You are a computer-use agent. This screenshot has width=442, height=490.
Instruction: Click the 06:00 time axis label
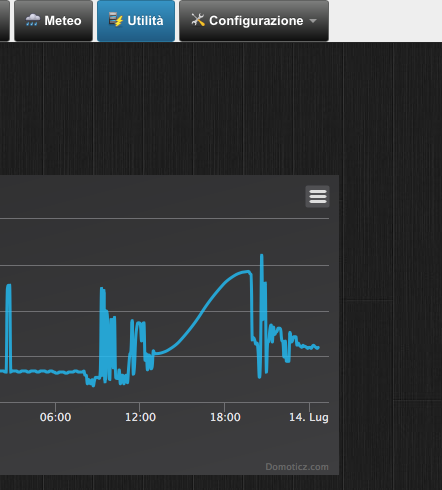tap(55, 417)
